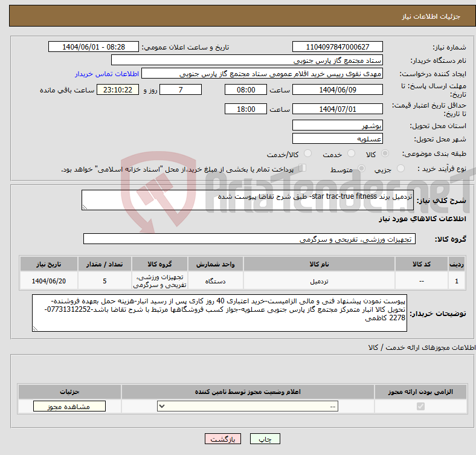Click the اطلاعات مجوزهای ارائه خدمت / کالا heading
The image size is (476, 455).
[x=422, y=347]
